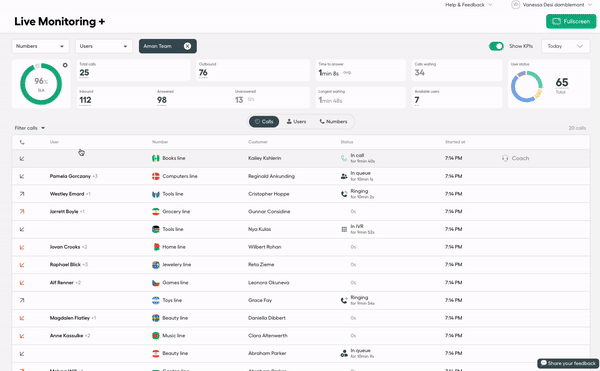Click the SLA gauge settings dot icon
600x371 pixels.
tap(65, 65)
